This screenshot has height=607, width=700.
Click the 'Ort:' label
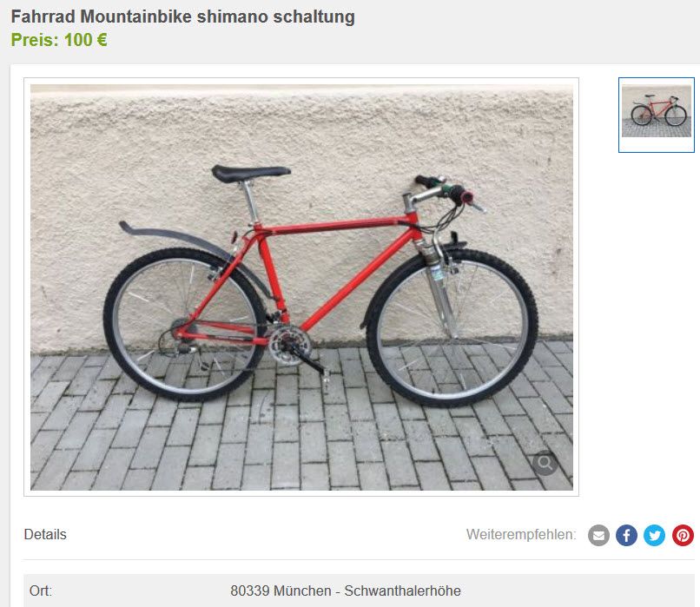(41, 591)
